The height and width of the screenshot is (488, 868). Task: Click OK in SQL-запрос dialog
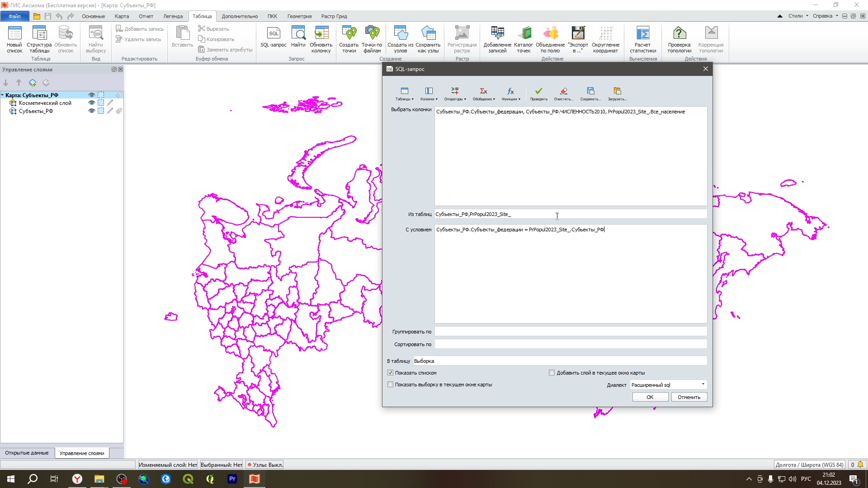coord(650,397)
